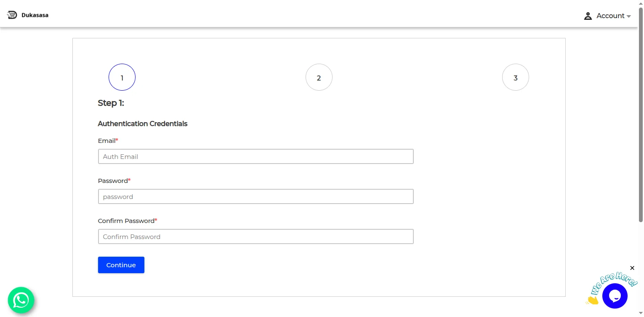Select the Confirm Password text box
Screen dimensions: 644x317
pos(255,236)
